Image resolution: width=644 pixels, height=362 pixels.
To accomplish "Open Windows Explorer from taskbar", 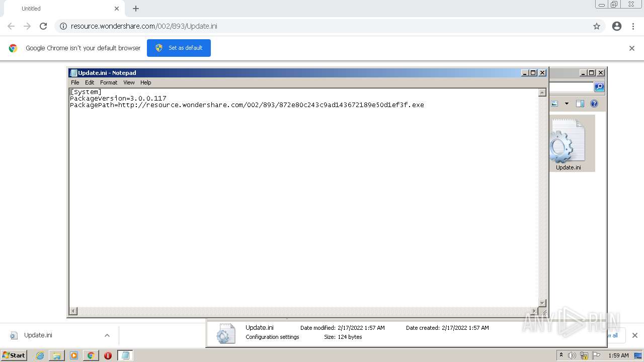I will (x=57, y=355).
